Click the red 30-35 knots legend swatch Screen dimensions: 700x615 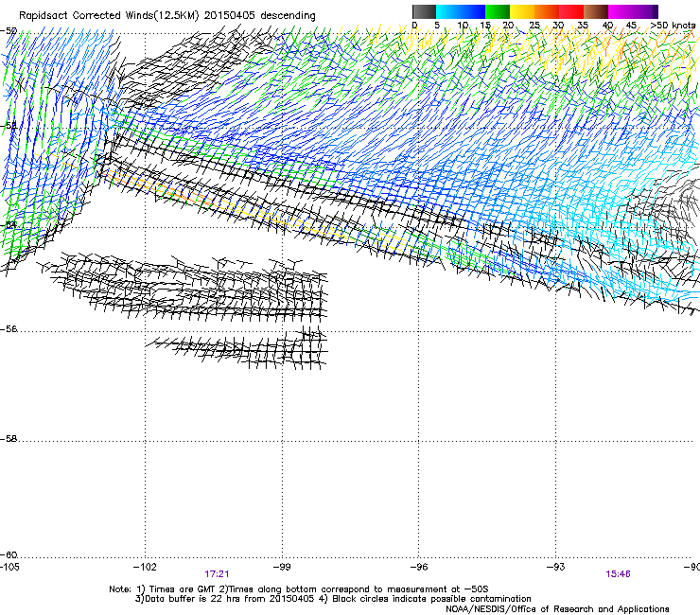pyautogui.click(x=571, y=11)
